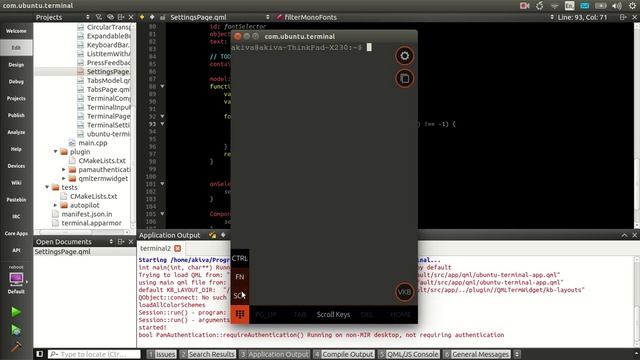Viewport: 640px width, 360px height.
Task: Click the battery indicator in top bar
Action: coord(600,5)
